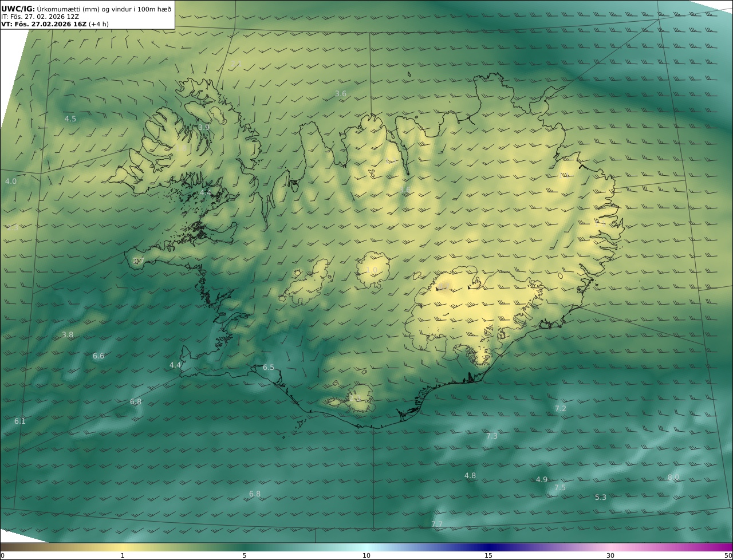Select the 5.3 value label on the map
This screenshot has height=560, width=733.
tap(601, 498)
